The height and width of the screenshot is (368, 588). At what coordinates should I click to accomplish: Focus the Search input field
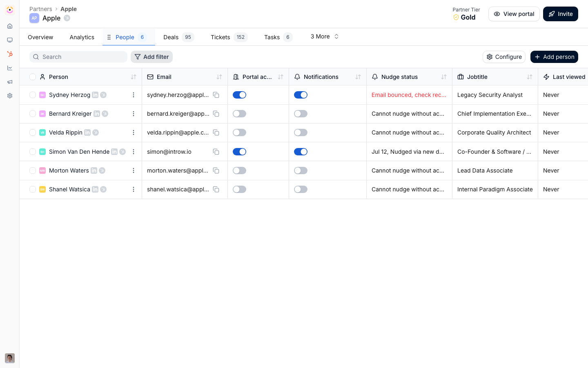[x=78, y=57]
